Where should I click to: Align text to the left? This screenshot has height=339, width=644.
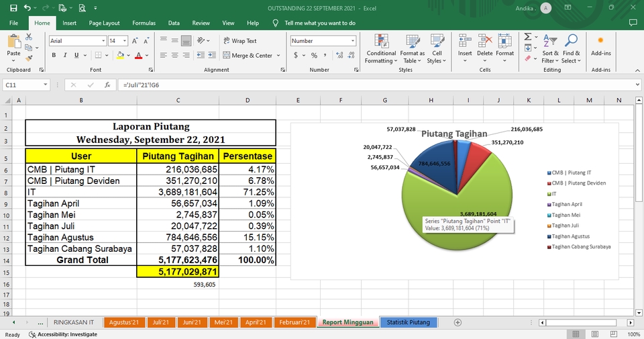164,55
